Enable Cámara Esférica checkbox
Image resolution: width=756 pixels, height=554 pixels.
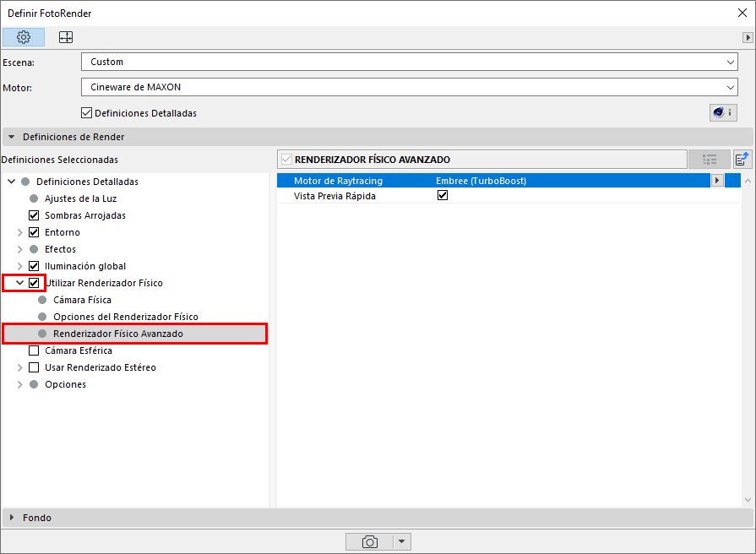[34, 350]
